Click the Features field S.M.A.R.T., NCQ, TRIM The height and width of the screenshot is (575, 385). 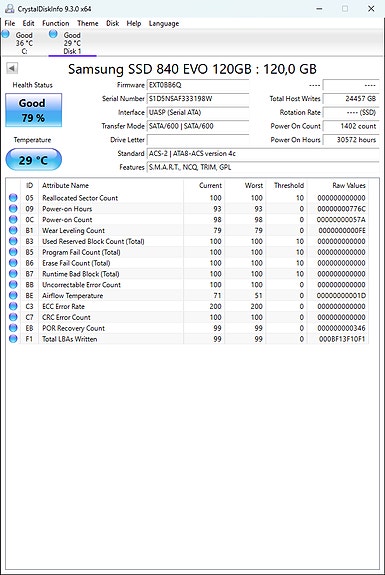[263, 167]
